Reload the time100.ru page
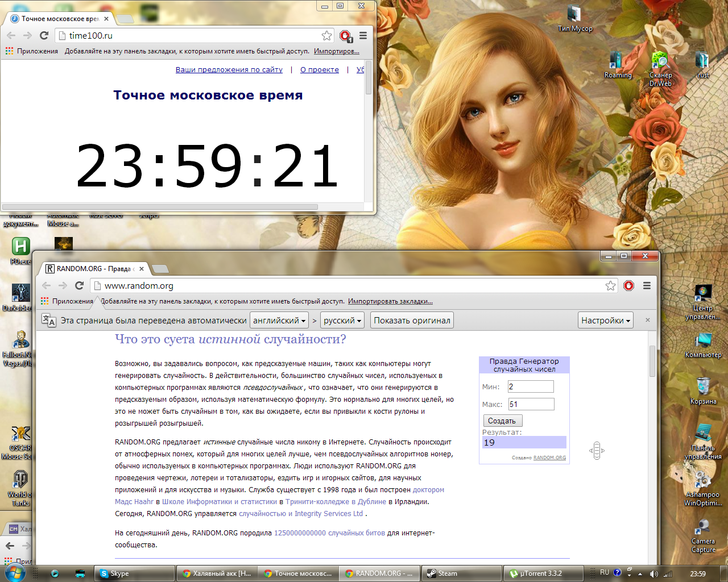The image size is (728, 582). point(44,35)
